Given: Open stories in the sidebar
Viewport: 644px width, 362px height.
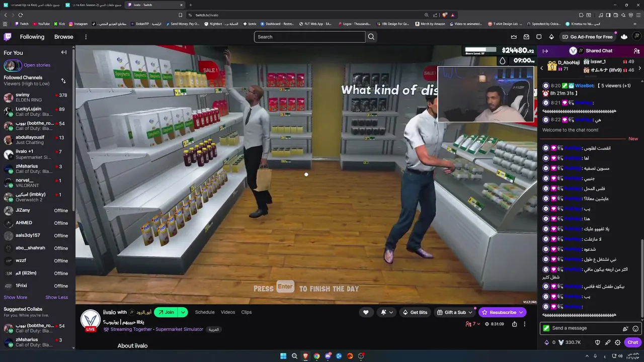Looking at the screenshot, I should coord(27,65).
